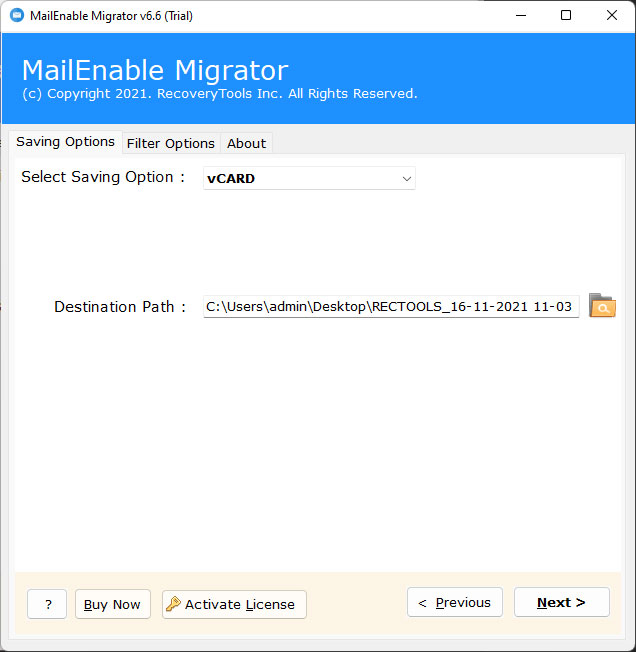Click the Next button
This screenshot has width=636, height=652.
point(562,602)
